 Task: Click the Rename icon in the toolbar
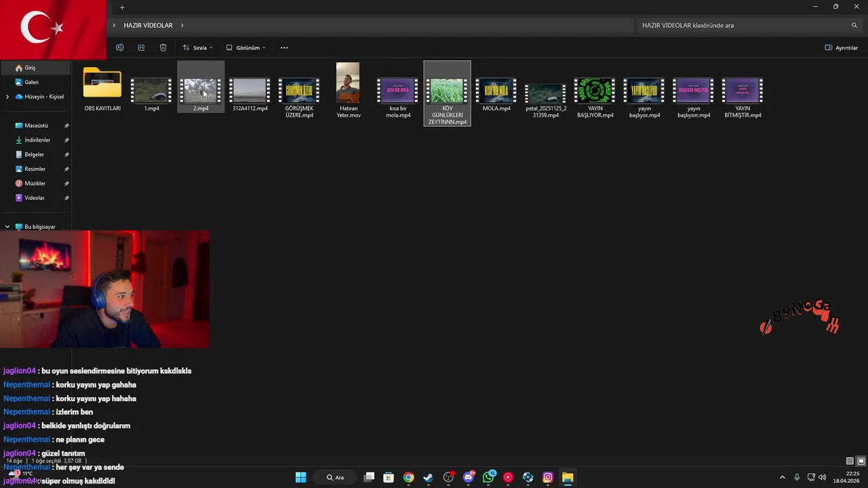point(119,47)
